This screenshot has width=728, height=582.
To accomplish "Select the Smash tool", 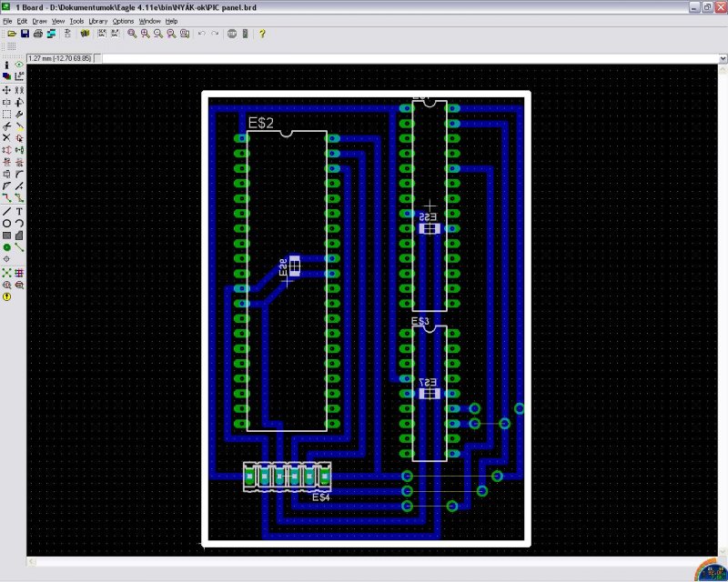I will [x=6, y=174].
